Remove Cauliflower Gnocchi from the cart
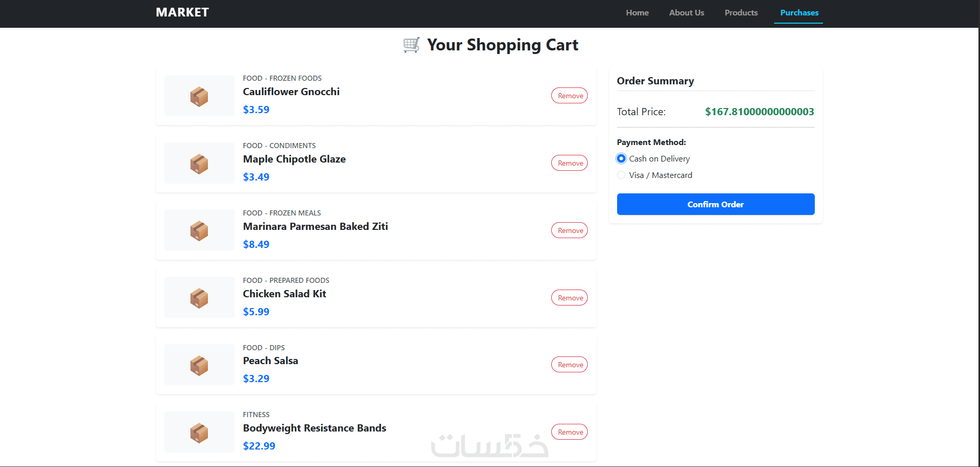This screenshot has width=980, height=467. pyautogui.click(x=570, y=96)
